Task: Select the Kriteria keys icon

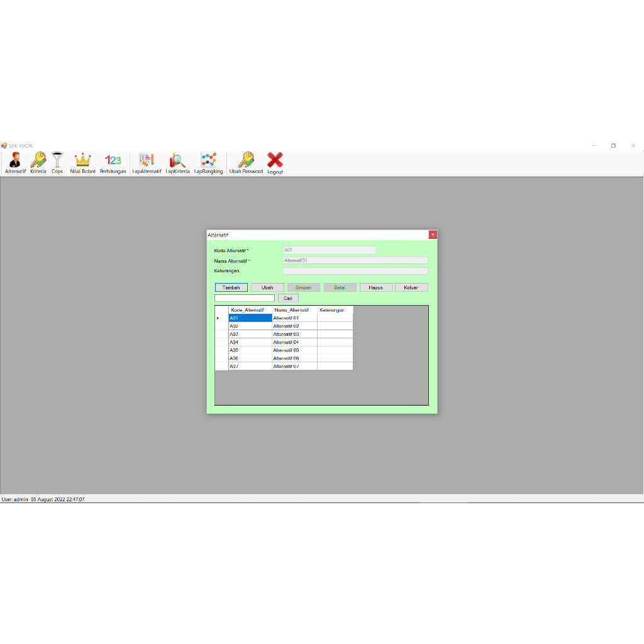Action: pos(37,162)
